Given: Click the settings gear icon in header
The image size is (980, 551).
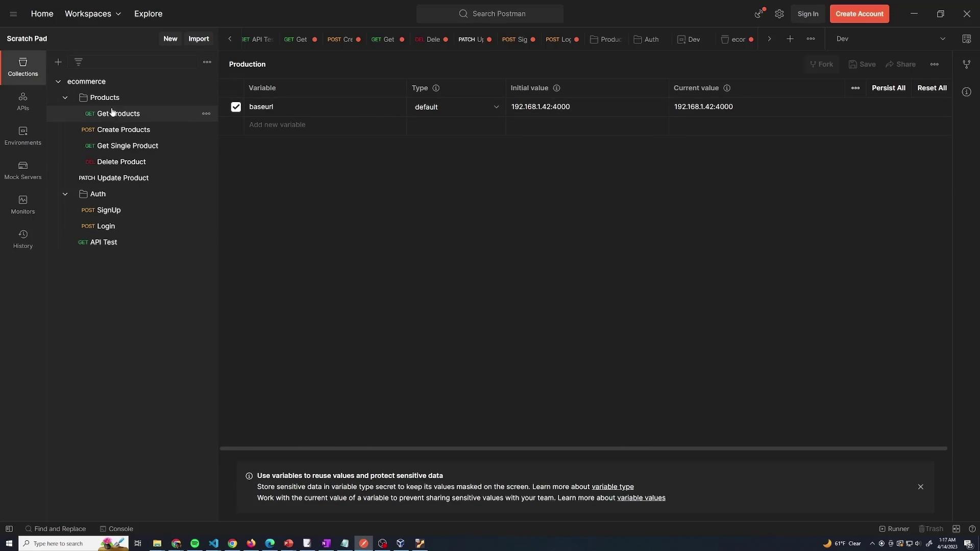Looking at the screenshot, I should point(779,14).
